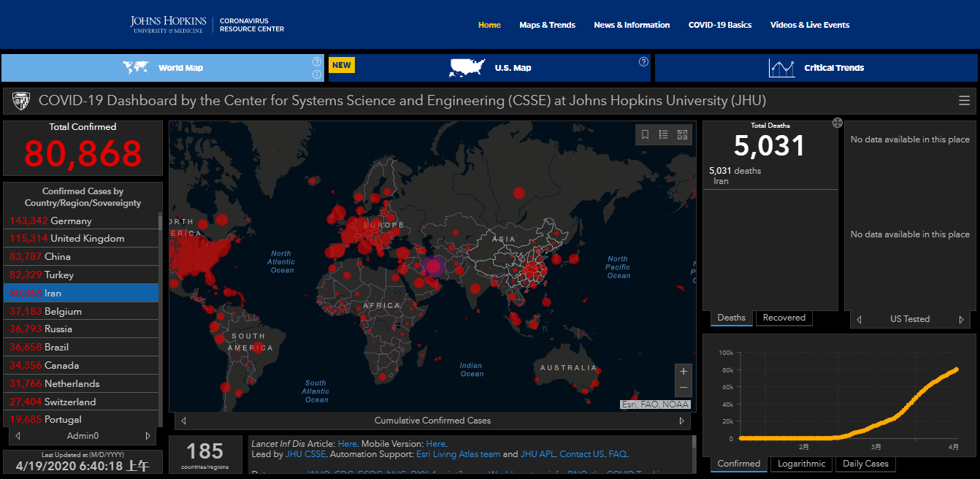980x479 pixels.
Task: Select Brazil in the country list
Action: point(81,348)
